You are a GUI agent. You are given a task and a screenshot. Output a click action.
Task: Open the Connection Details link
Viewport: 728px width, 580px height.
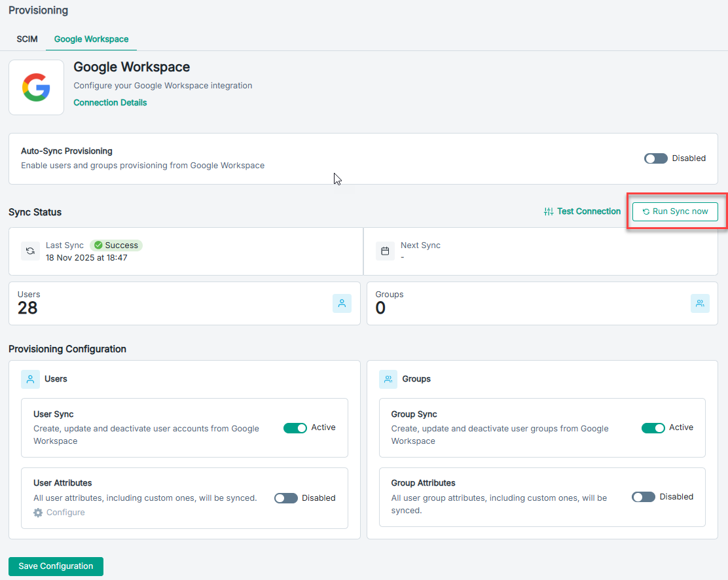[110, 103]
